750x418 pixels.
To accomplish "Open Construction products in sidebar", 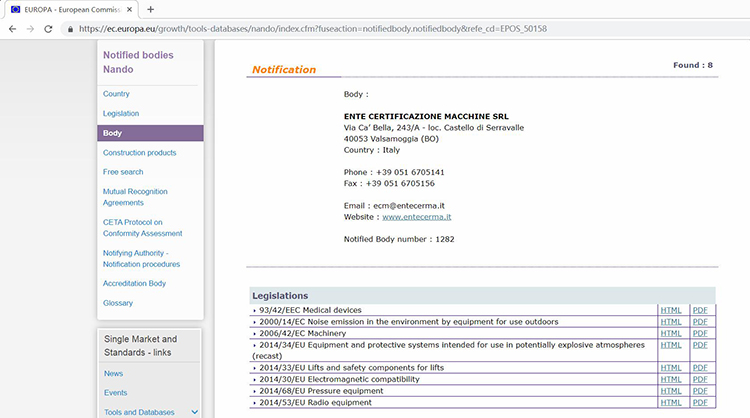I will tap(140, 153).
